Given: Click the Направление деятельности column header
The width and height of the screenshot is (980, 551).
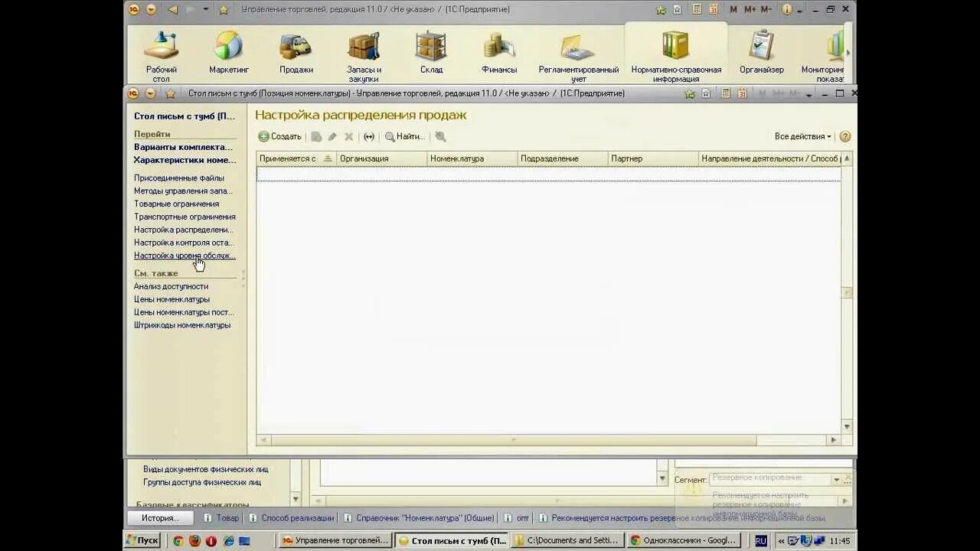Looking at the screenshot, I should 769,158.
